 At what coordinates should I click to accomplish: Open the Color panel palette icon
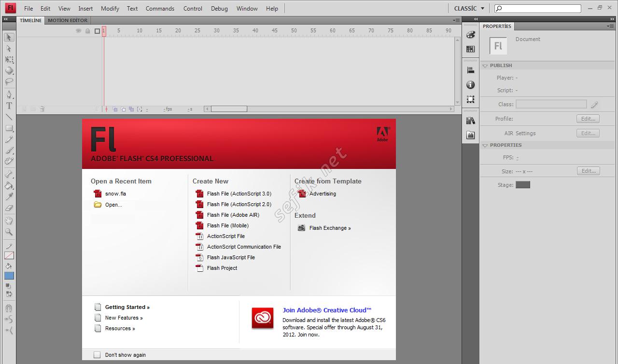click(471, 35)
